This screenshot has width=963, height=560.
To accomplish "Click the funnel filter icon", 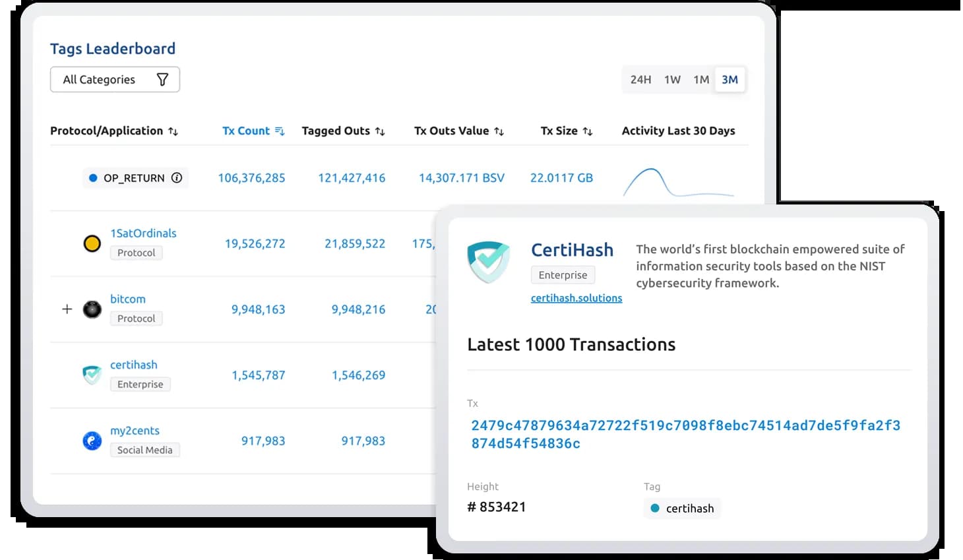I will pyautogui.click(x=162, y=79).
